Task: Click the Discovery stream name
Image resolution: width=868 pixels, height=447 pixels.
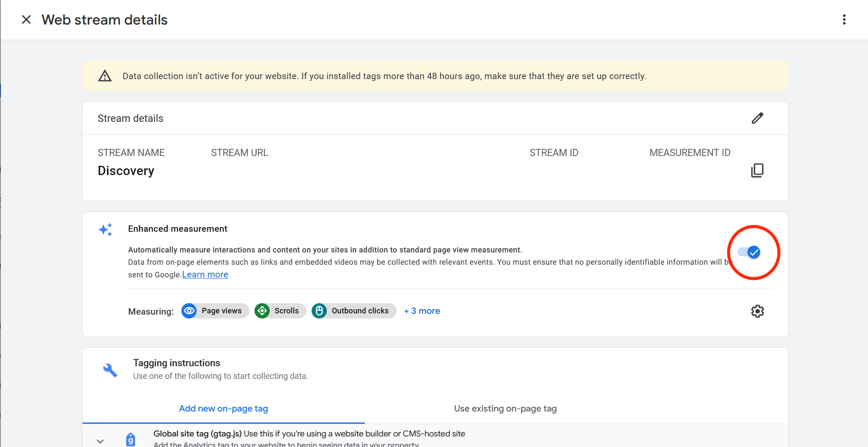Action: point(126,171)
